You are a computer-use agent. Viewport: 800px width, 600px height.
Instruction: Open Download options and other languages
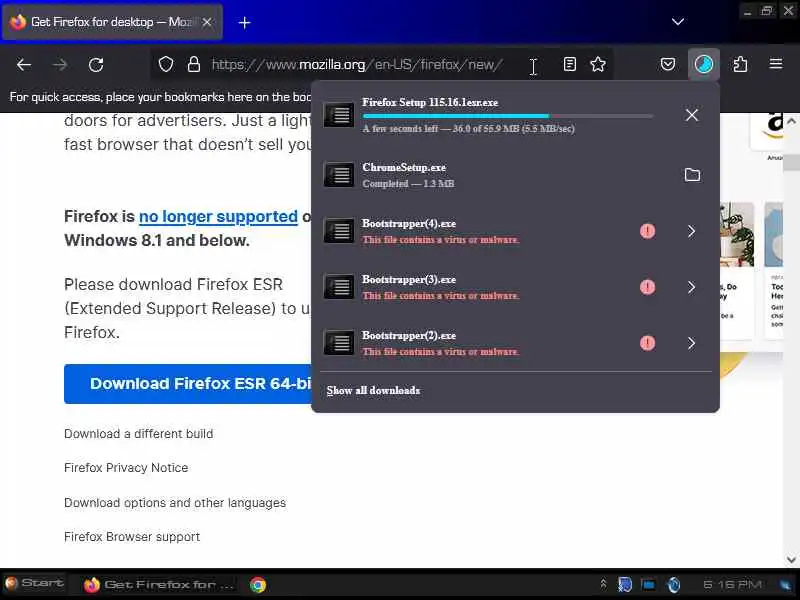(x=175, y=503)
